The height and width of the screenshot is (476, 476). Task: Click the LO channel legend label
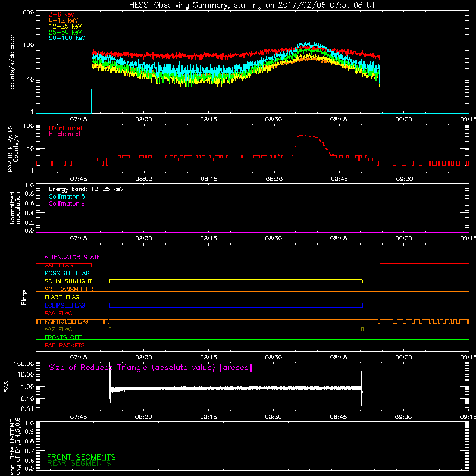click(x=65, y=128)
